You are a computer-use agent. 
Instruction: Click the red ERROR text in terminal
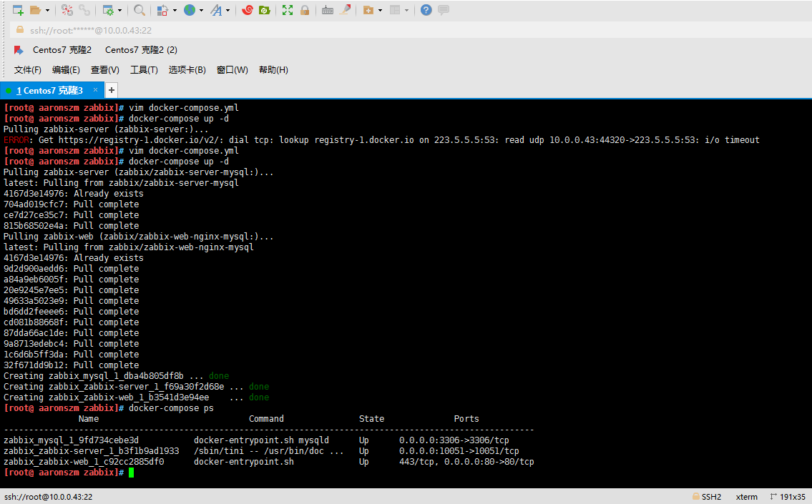pos(16,139)
